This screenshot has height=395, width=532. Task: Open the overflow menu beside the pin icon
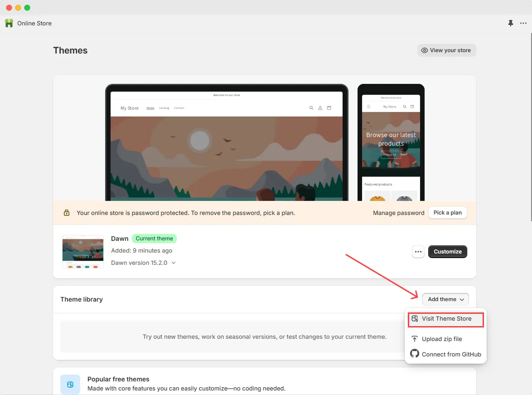tap(523, 23)
